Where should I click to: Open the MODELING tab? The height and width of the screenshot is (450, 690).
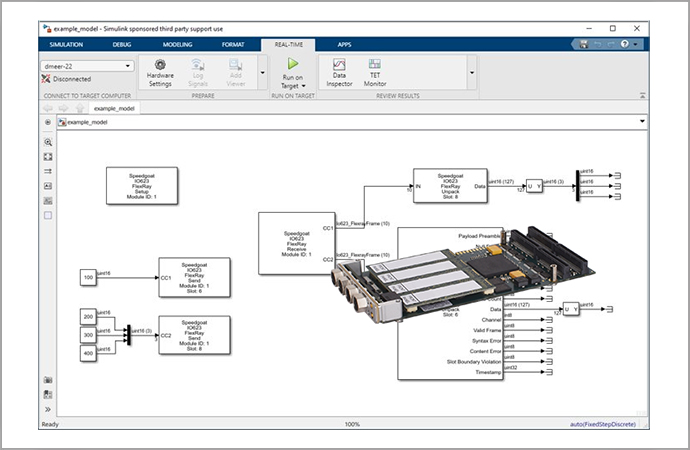coord(177,44)
